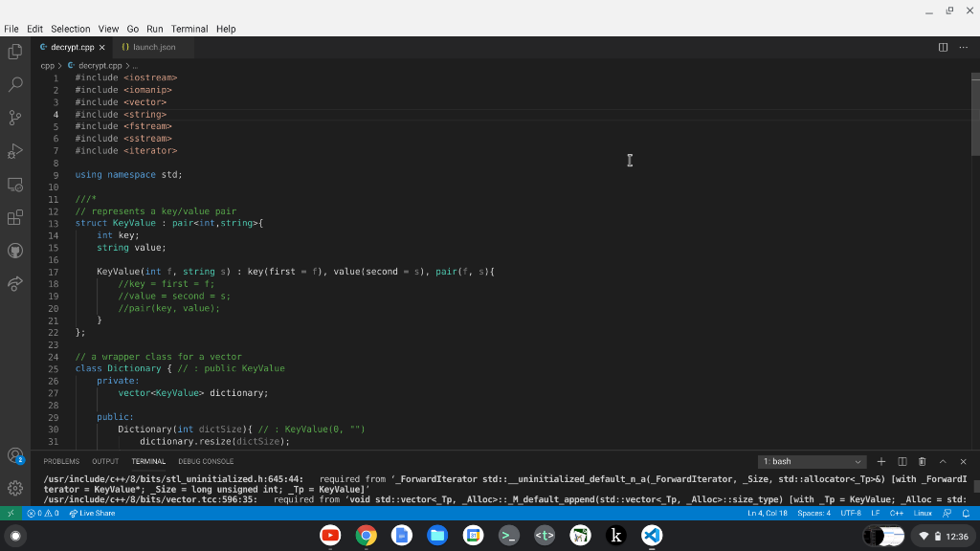Open the Selection menu
Image resolution: width=980 pixels, height=551 pixels.
click(71, 29)
